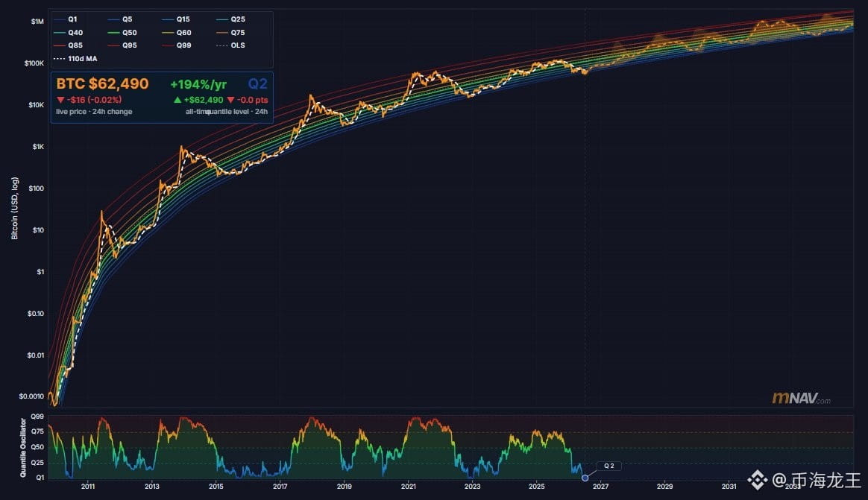
Task: Click the $100 price axis label
Action: (36, 189)
